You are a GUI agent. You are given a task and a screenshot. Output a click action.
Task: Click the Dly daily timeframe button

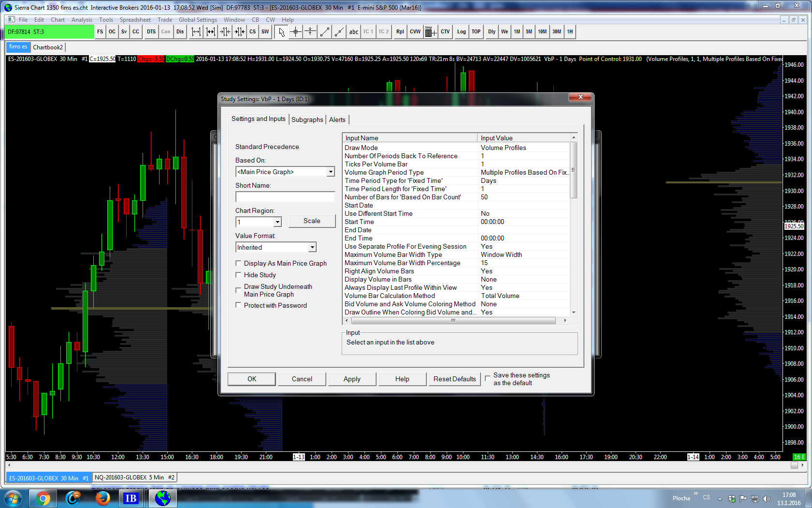click(x=492, y=32)
